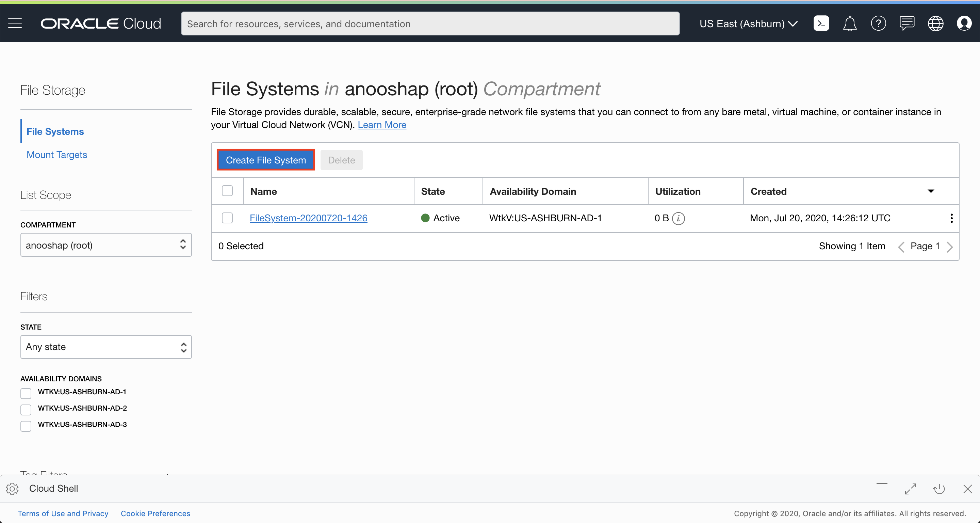Open the language globe menu
980x523 pixels.
coord(935,23)
